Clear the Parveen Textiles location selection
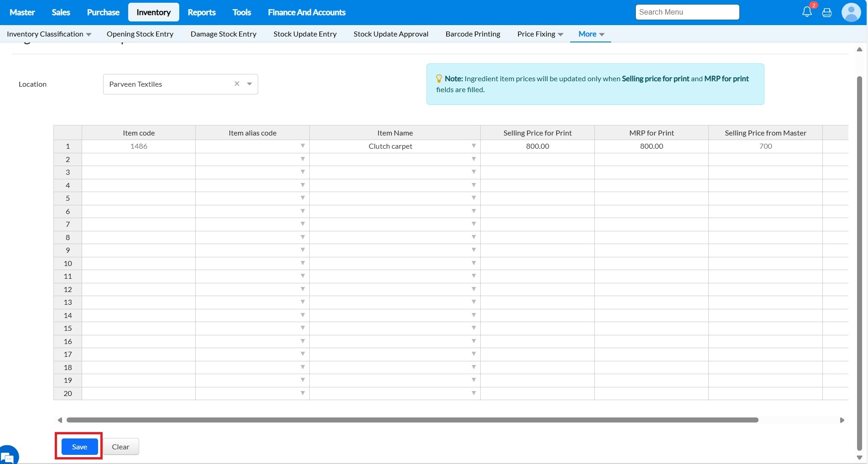The width and height of the screenshot is (868, 464). coord(237,84)
